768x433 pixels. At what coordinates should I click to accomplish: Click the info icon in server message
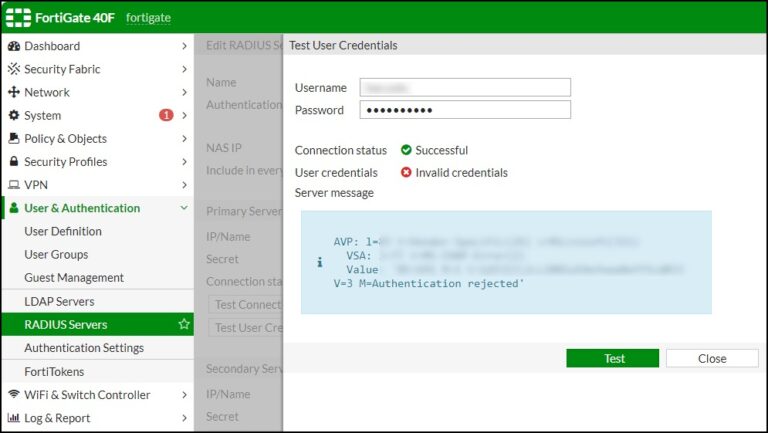click(x=319, y=262)
